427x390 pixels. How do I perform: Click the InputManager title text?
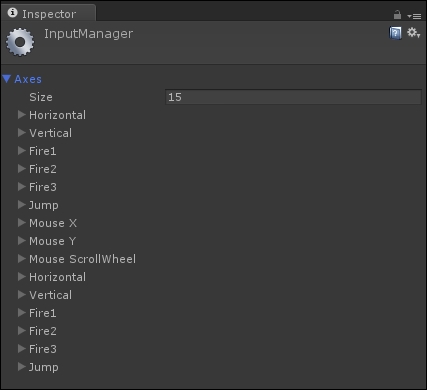pos(88,34)
